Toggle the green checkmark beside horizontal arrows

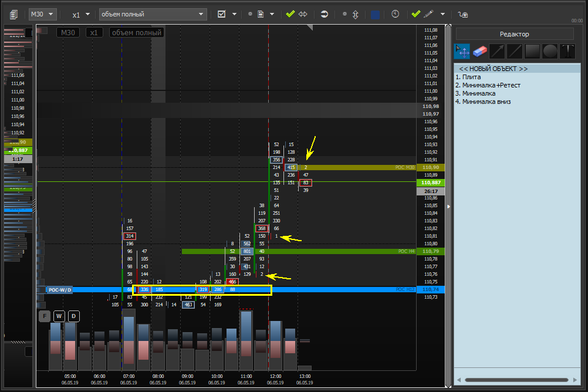(x=290, y=14)
